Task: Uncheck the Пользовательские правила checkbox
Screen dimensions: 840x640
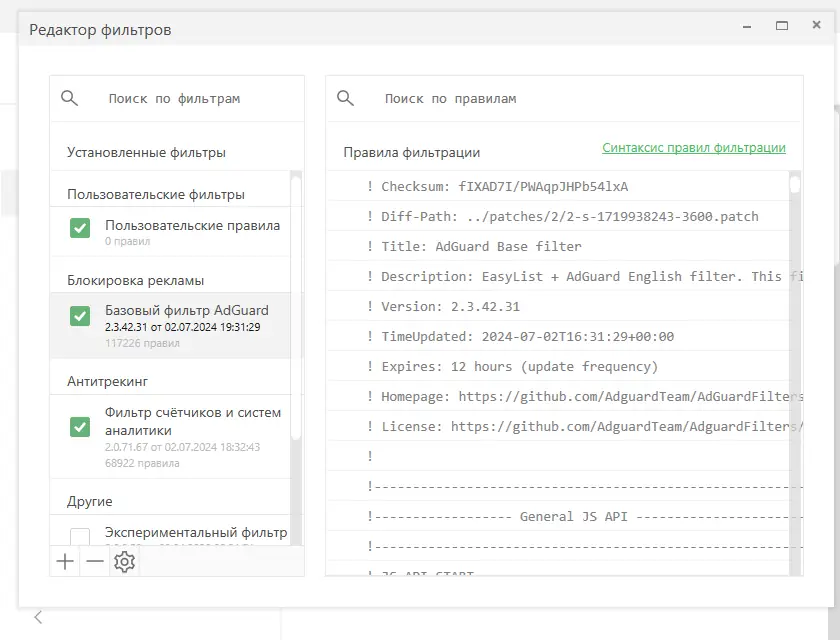Action: pyautogui.click(x=80, y=229)
